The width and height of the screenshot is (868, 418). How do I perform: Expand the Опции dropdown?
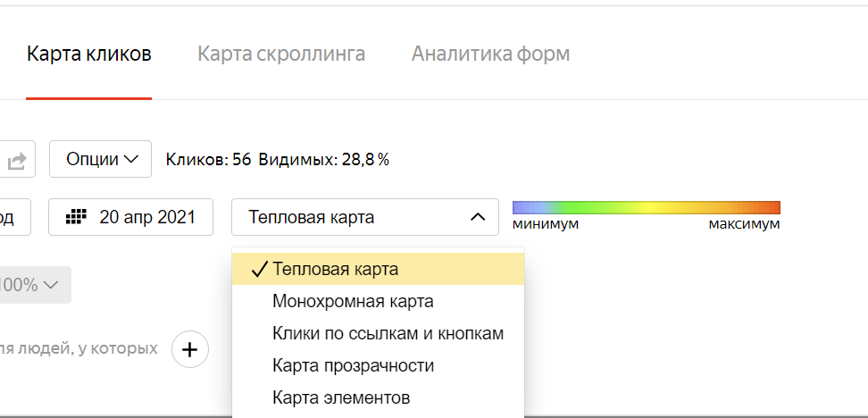point(100,160)
